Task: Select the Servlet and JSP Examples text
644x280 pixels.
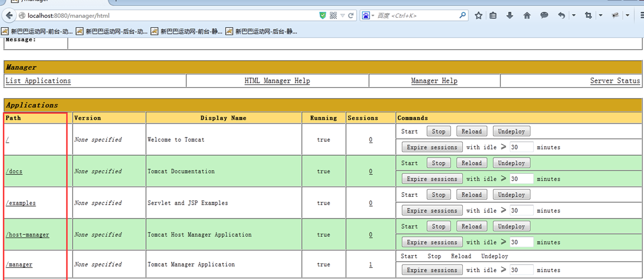Action: 188,203
